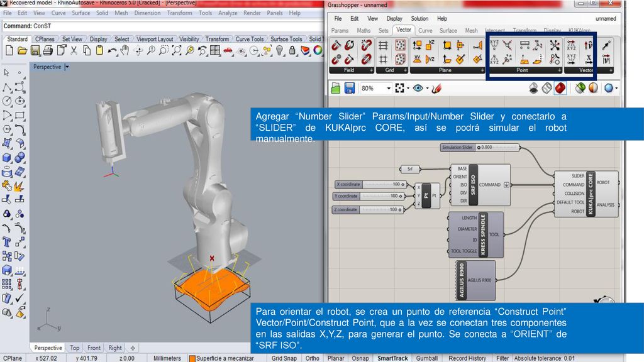
Task: Expand COMMAND output on SRF ISO component
Action: [x=506, y=185]
